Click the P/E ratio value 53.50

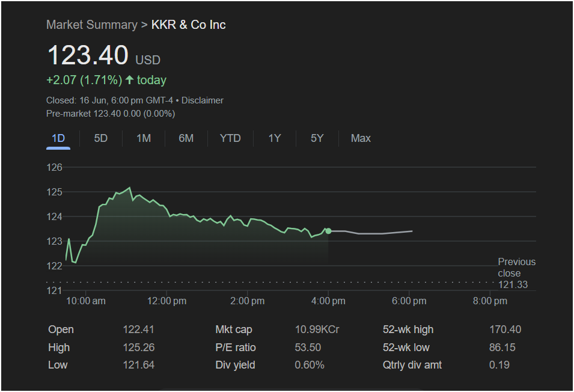click(308, 348)
